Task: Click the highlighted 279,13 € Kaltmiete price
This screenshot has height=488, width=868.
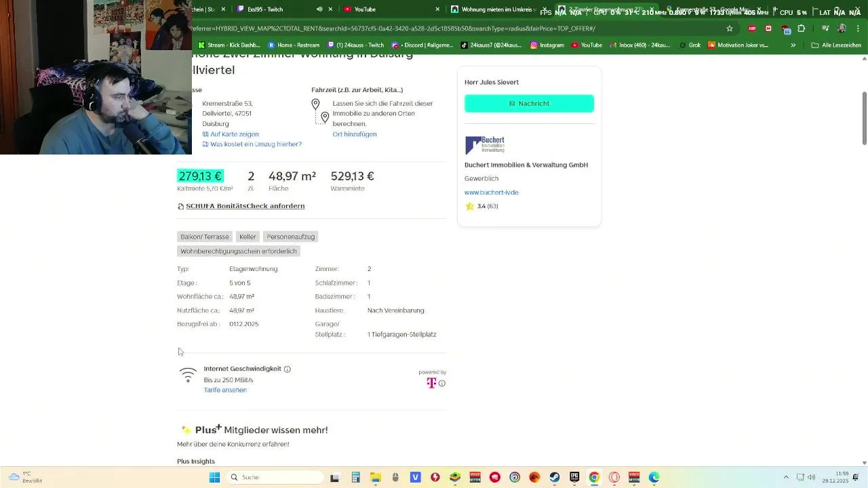Action: click(x=200, y=176)
